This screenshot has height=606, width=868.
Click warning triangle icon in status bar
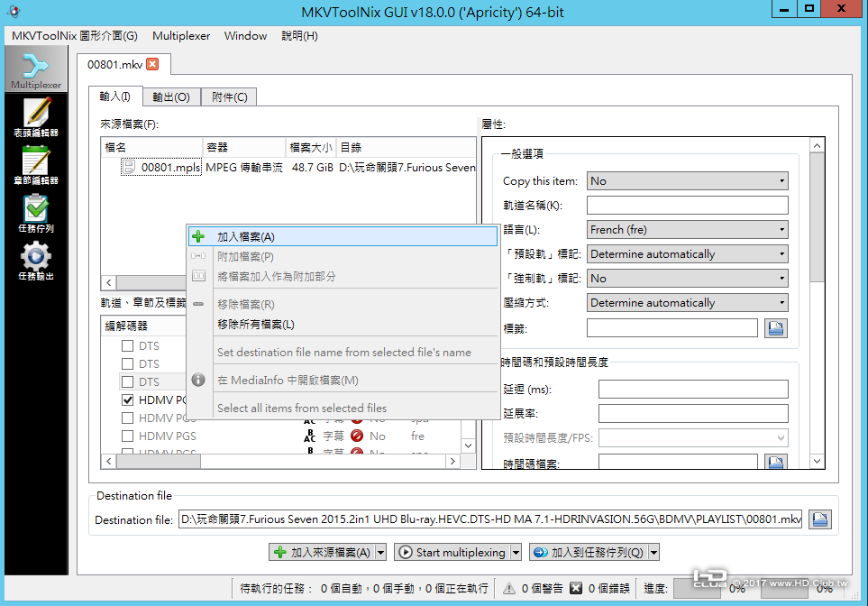pos(508,588)
